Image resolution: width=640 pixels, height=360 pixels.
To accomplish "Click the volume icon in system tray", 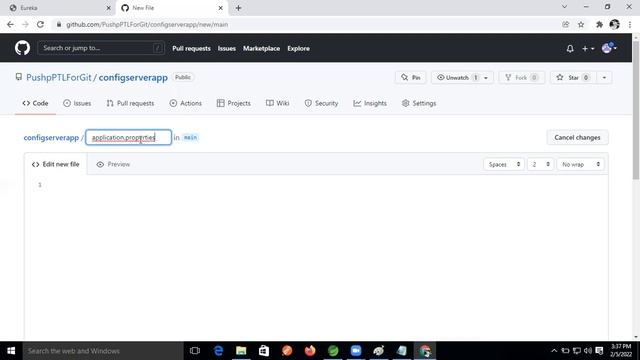I will tap(588, 351).
